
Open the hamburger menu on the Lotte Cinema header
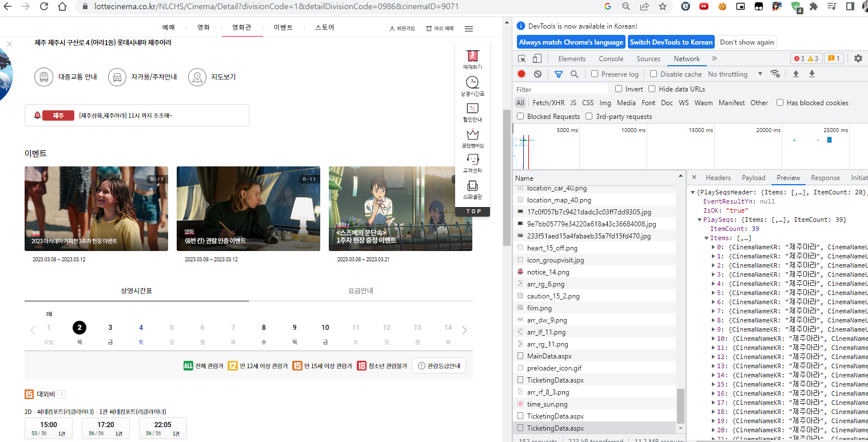click(469, 29)
